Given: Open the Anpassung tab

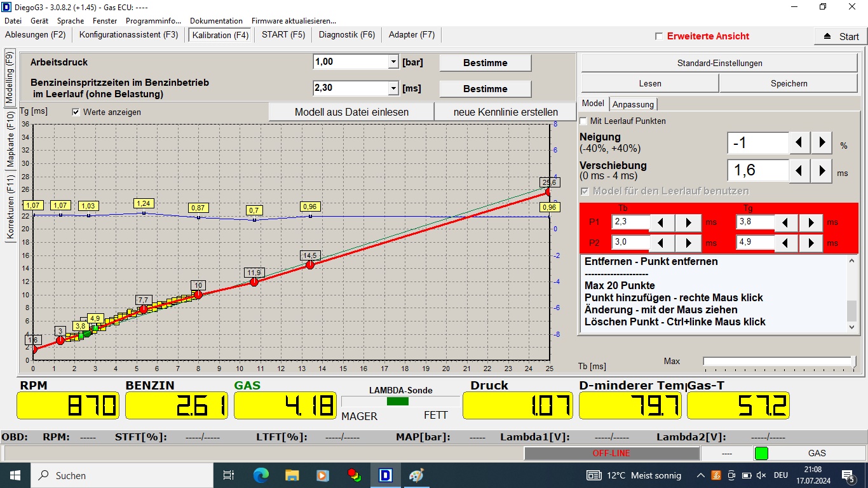Looking at the screenshot, I should (634, 104).
